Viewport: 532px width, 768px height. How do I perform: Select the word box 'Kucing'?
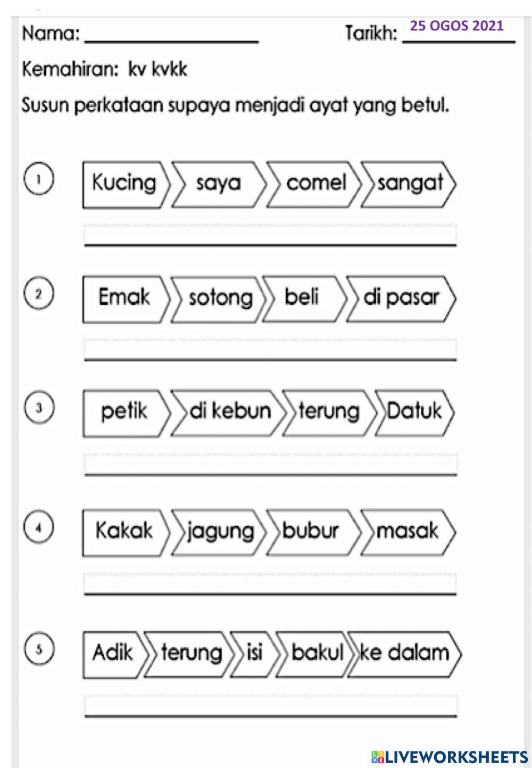coord(124,184)
